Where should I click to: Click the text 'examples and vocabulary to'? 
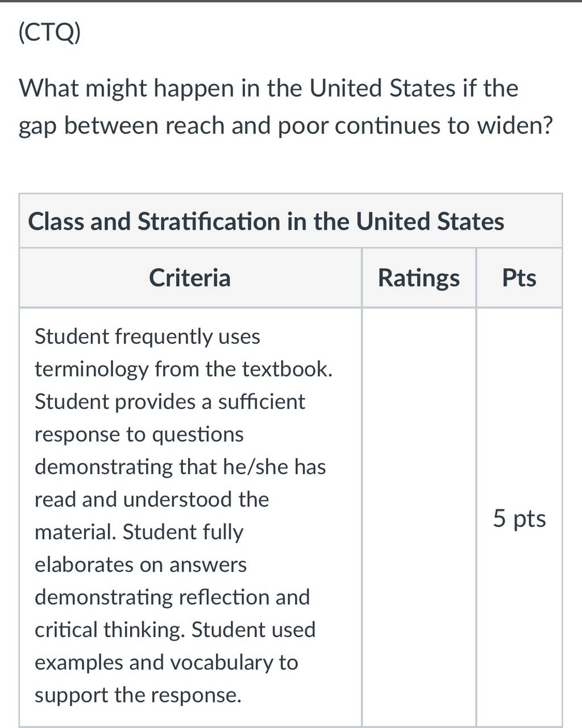tap(167, 663)
